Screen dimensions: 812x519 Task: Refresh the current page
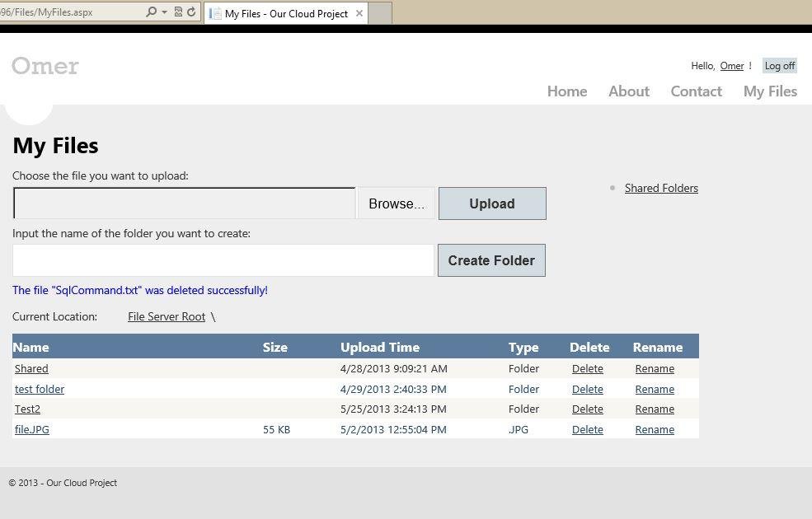tap(191, 12)
